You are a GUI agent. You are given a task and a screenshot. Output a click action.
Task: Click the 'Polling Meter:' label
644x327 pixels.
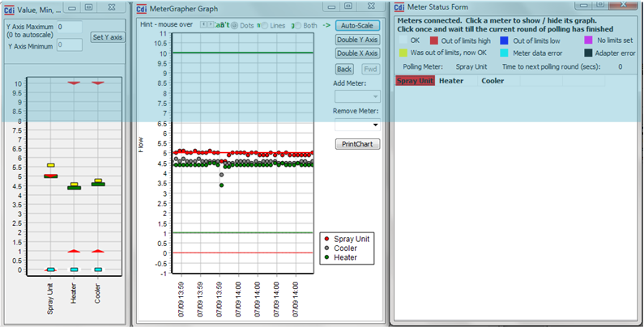pos(423,66)
